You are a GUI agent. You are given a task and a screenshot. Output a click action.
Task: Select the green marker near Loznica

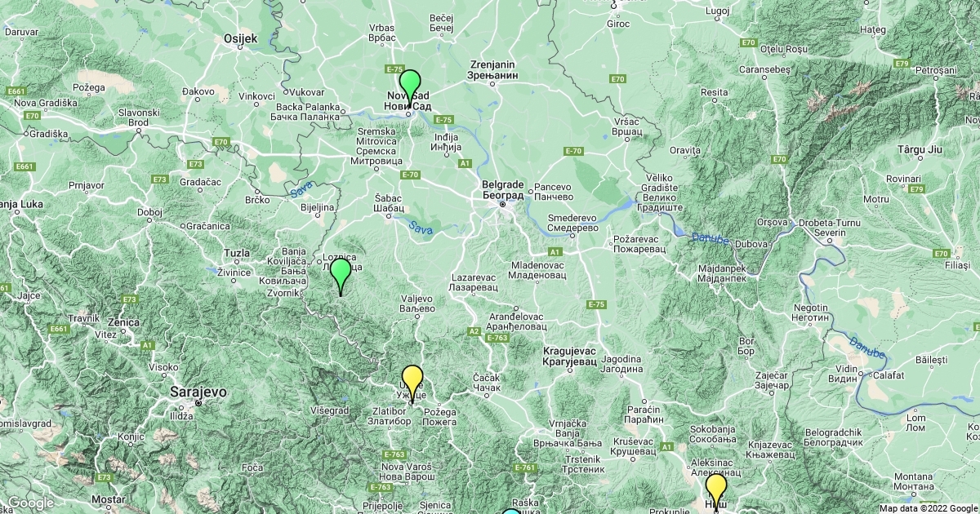pyautogui.click(x=340, y=273)
